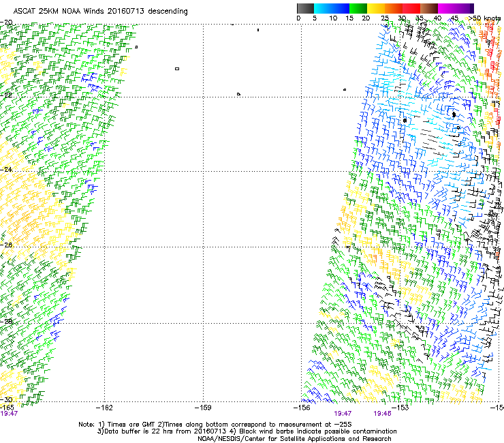
Task: Click the '-22' latitude axis label
Action: [x=6, y=95]
